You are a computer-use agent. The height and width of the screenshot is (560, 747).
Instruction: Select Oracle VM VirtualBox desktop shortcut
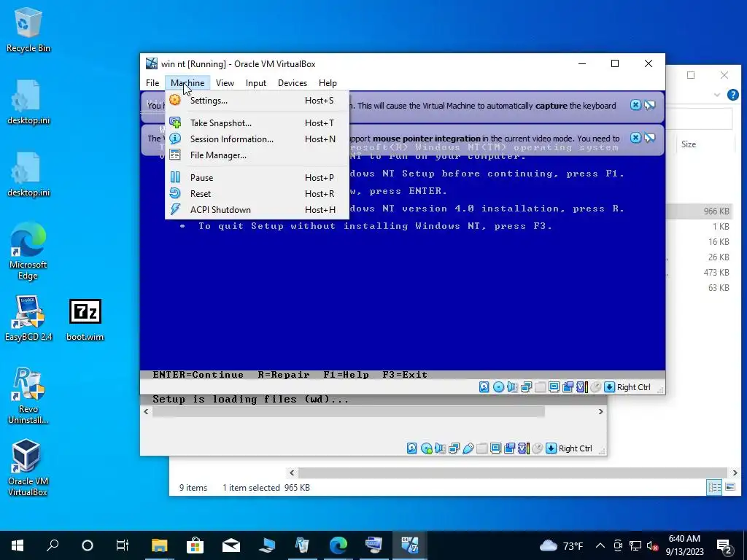coord(28,467)
